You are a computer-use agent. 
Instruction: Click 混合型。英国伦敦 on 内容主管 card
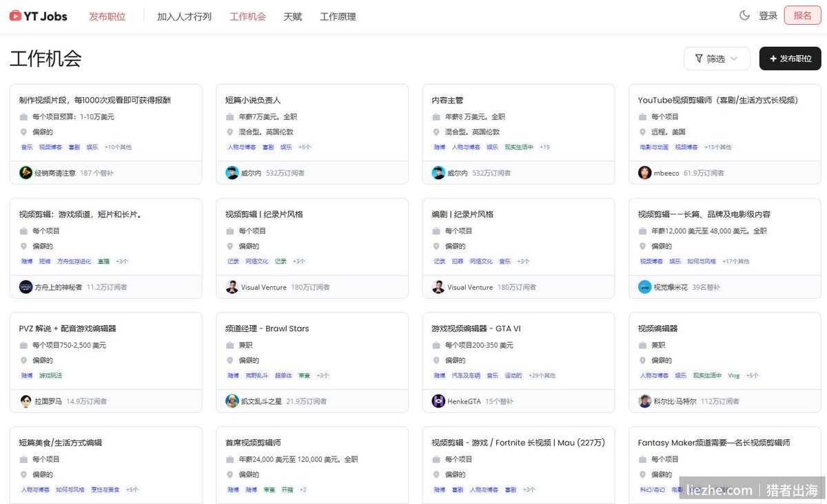(472, 132)
